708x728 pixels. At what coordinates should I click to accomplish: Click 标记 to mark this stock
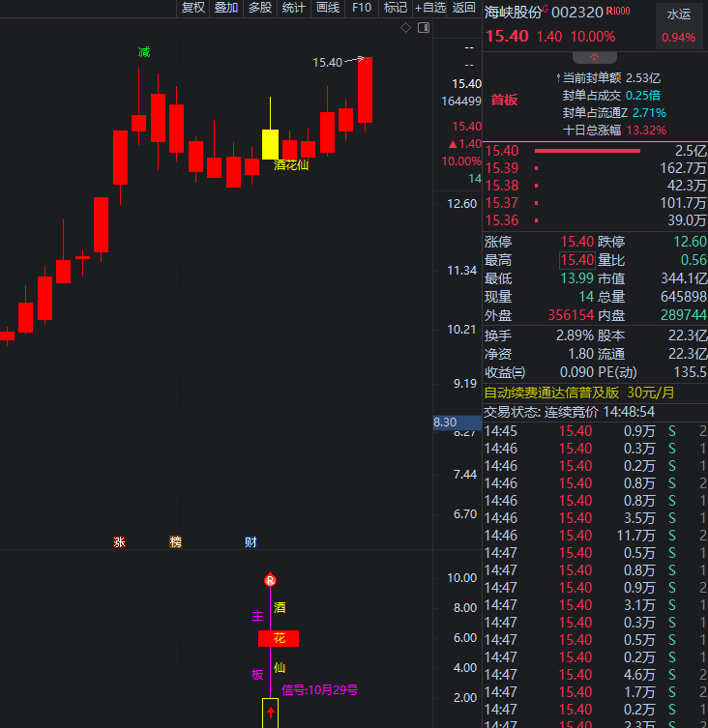point(395,8)
